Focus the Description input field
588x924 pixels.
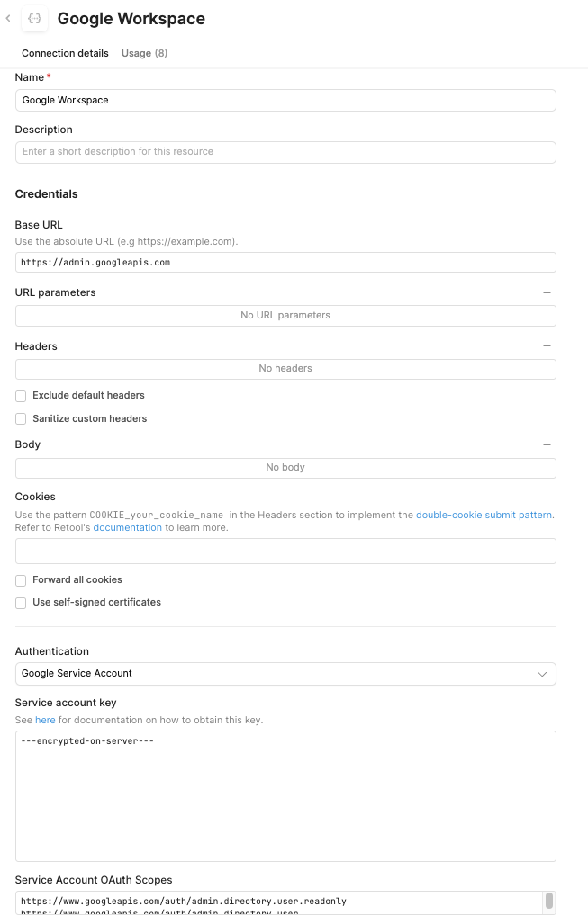[285, 152]
